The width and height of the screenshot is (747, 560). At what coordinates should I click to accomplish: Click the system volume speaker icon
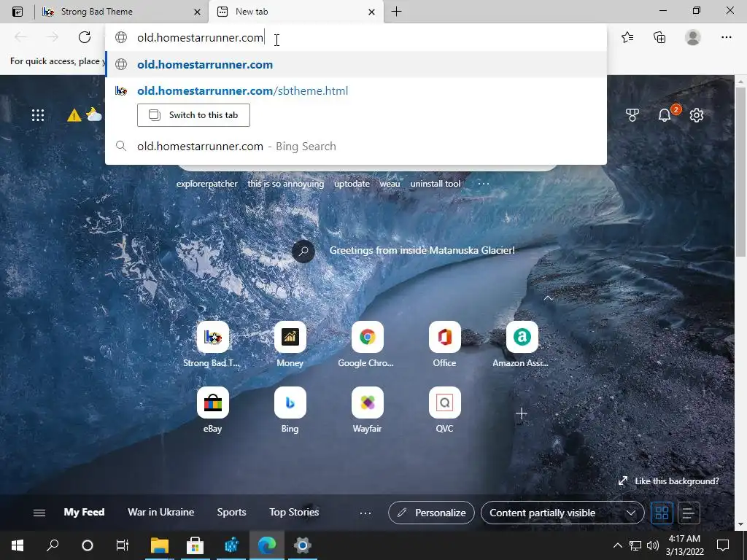tap(653, 545)
